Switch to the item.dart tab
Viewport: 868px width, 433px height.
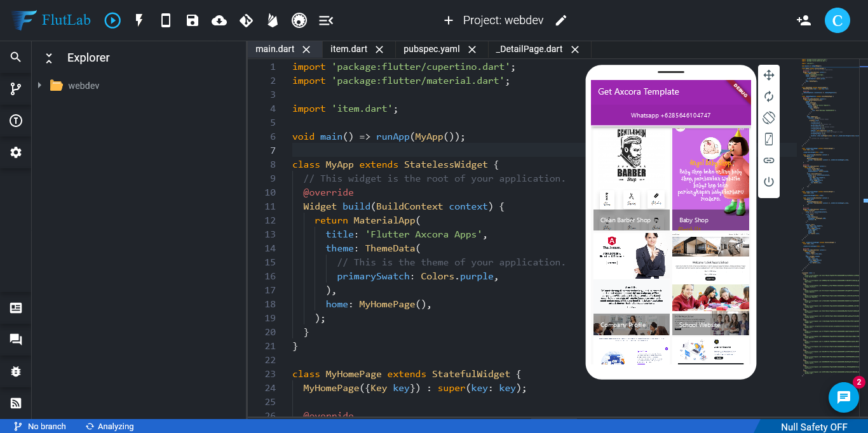[x=349, y=49]
